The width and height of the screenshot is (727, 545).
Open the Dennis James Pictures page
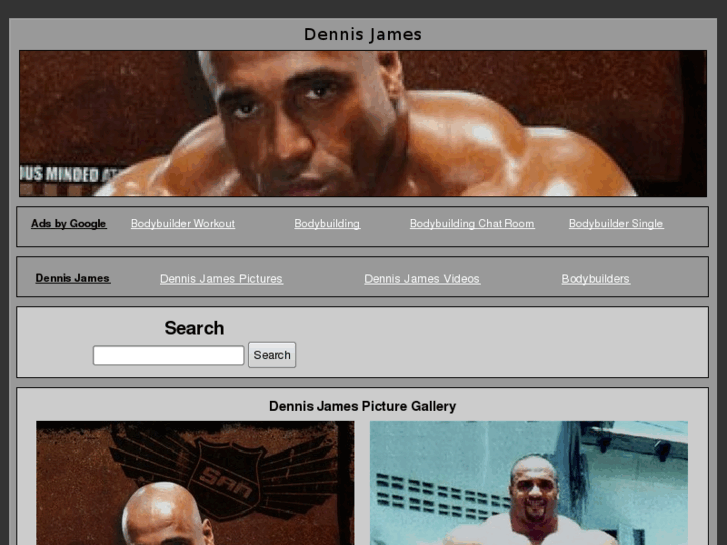(221, 279)
